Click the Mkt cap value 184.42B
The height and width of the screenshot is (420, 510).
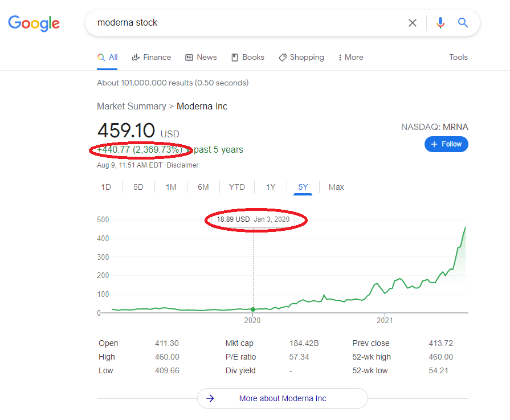pyautogui.click(x=304, y=343)
